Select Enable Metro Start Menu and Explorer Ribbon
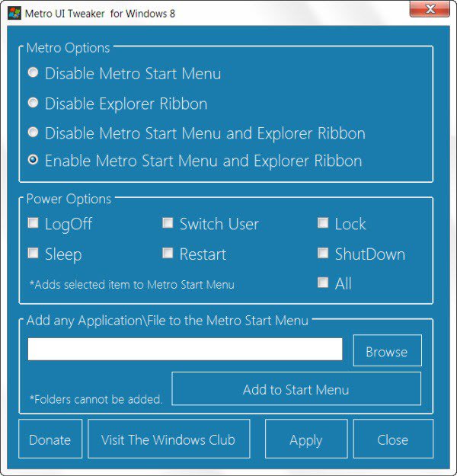Image resolution: width=457 pixels, height=476 pixels. click(33, 161)
